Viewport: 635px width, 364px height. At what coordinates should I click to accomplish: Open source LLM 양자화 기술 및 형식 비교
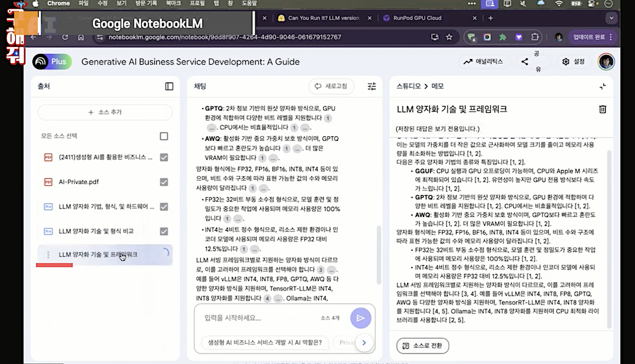pyautogui.click(x=96, y=231)
